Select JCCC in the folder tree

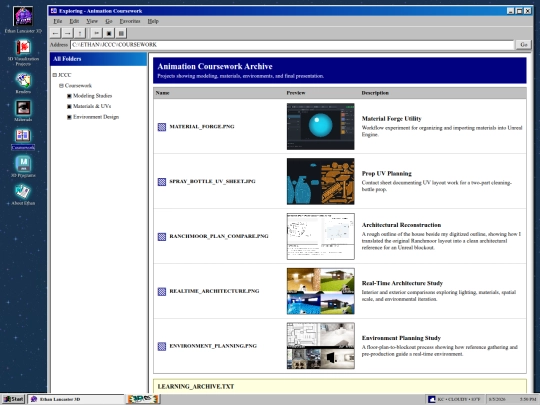[64, 75]
